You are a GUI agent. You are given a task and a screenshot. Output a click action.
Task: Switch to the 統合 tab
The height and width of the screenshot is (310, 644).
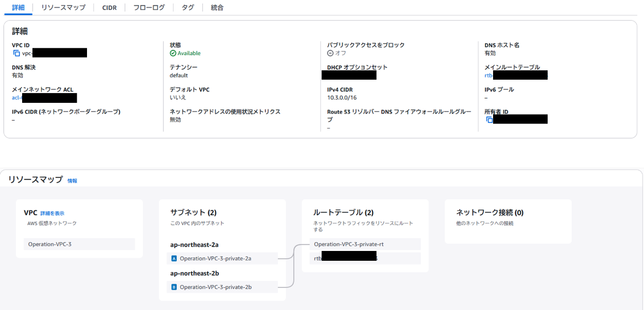point(217,7)
